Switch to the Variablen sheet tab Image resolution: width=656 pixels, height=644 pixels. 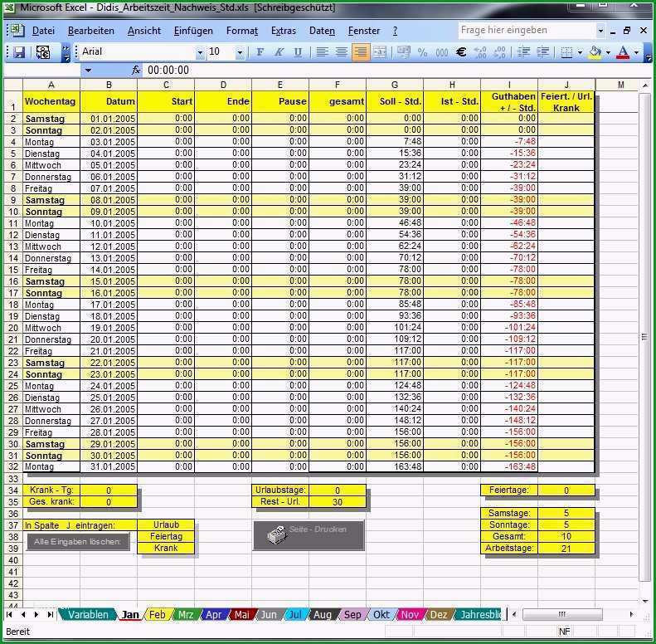[x=88, y=615]
